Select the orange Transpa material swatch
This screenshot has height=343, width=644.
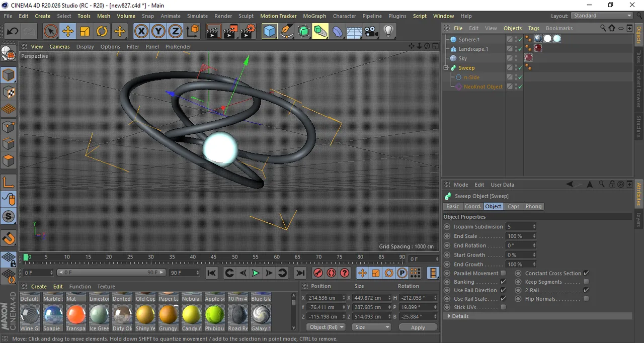coord(76,315)
